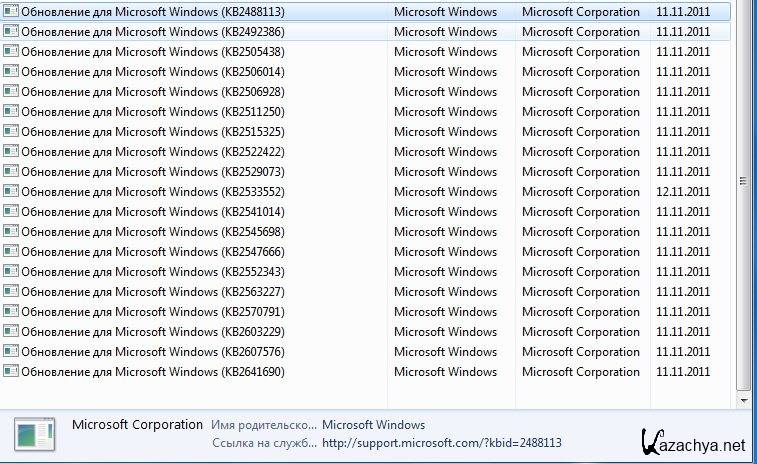Click the icon beside update KB2563227
757x464 pixels.
[11, 292]
